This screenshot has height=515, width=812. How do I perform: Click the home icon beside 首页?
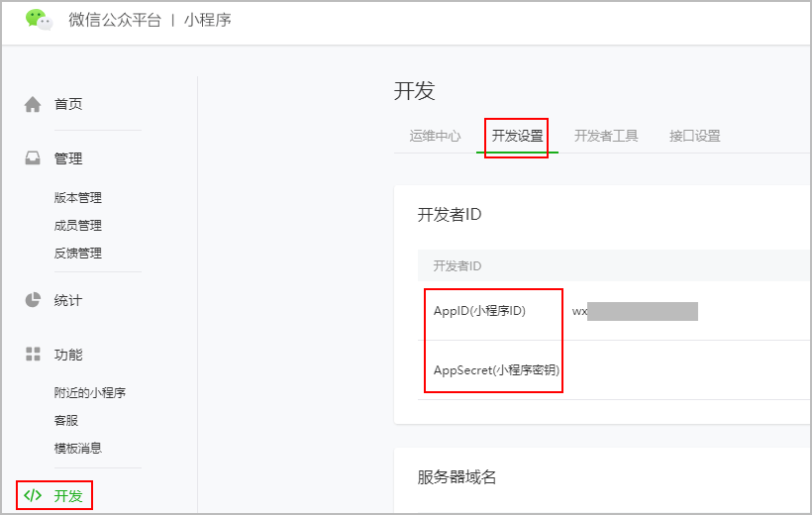pos(33,104)
